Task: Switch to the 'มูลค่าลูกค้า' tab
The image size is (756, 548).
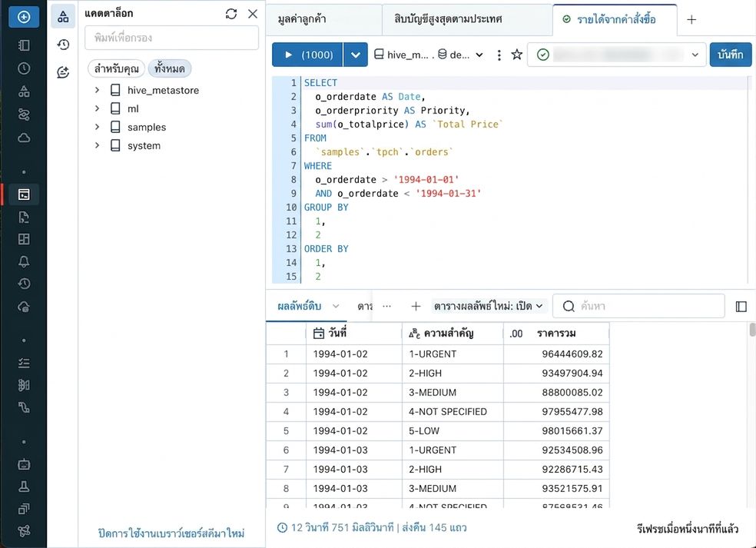Action: coord(323,19)
